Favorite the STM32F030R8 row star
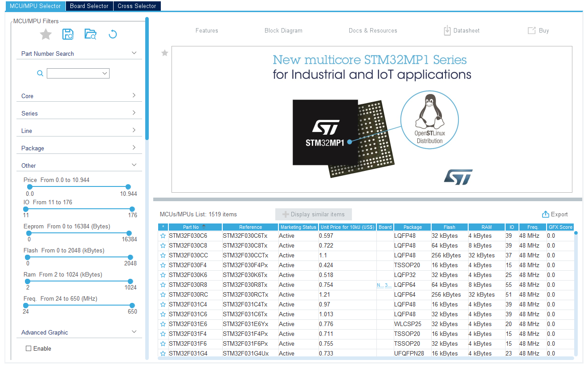This screenshot has width=588, height=368. tap(163, 285)
